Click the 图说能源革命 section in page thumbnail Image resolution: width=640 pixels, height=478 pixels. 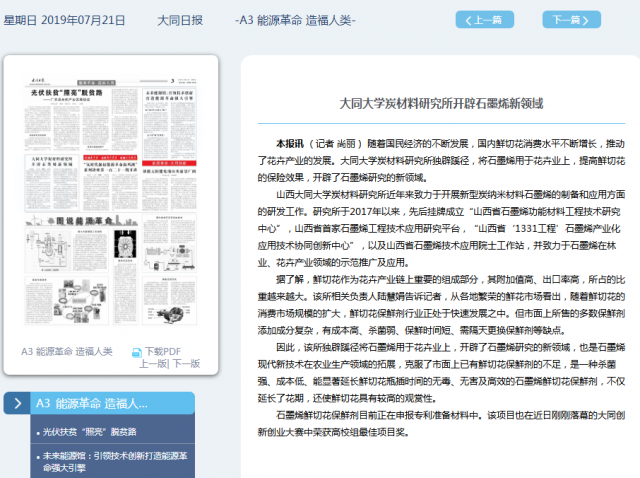(x=82, y=221)
